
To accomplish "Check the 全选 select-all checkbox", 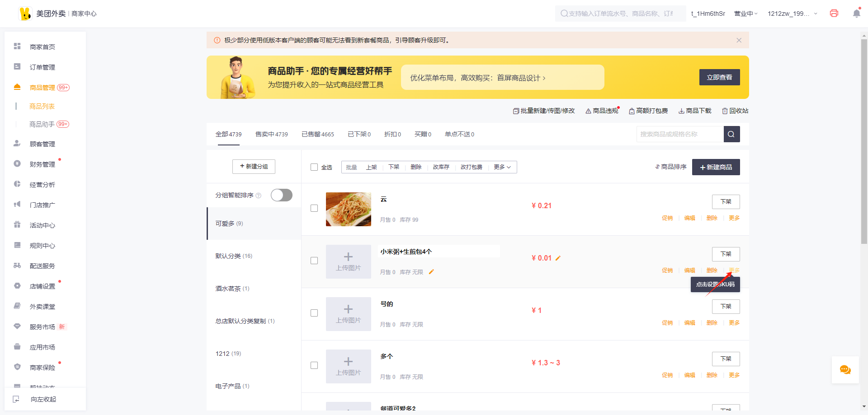I will [x=314, y=167].
